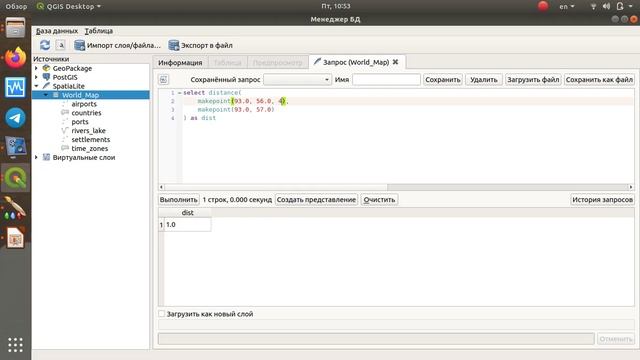This screenshot has width=640, height=360.
Task: Switch to the Информация tab
Action: pyautogui.click(x=180, y=62)
